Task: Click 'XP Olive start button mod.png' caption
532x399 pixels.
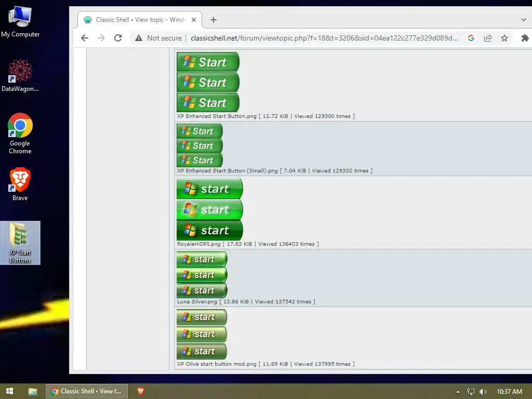Action: coord(217,364)
